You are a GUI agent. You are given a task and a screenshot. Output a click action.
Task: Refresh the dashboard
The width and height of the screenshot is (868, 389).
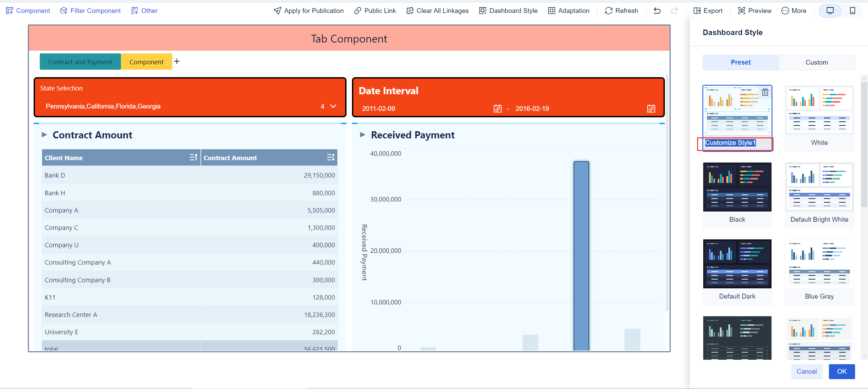[x=608, y=11]
